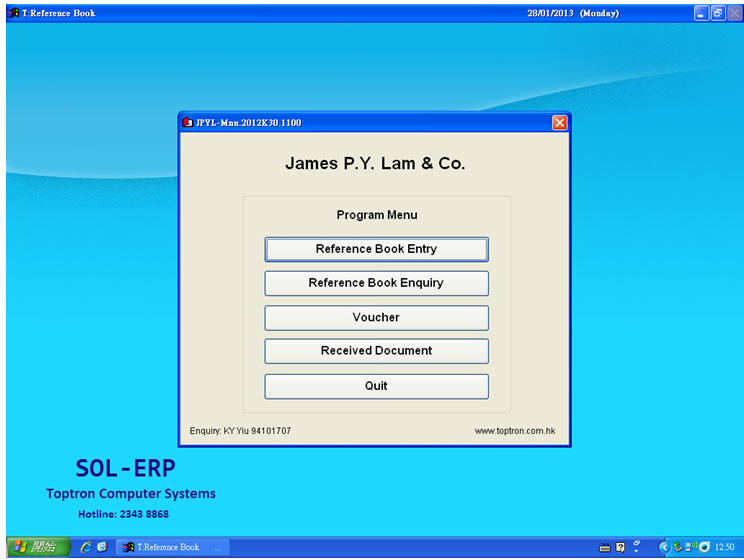Minimize the T:Reference Book window
The image size is (744, 560).
coord(701,13)
